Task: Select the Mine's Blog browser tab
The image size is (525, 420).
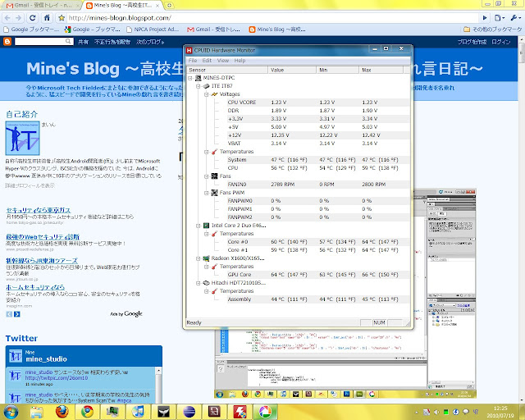Action: pyautogui.click(x=121, y=6)
